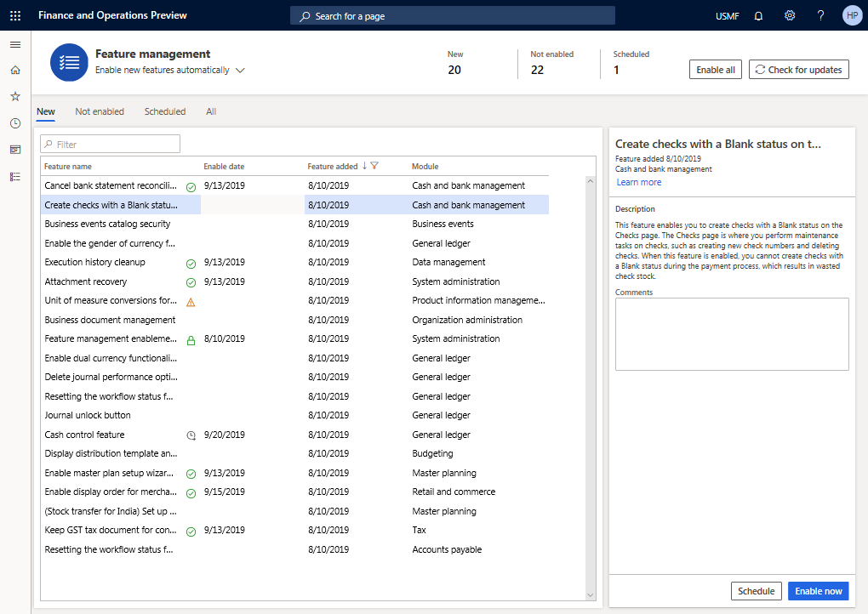Switch to the Scheduled tab
This screenshot has width=868, height=614.
coord(165,111)
